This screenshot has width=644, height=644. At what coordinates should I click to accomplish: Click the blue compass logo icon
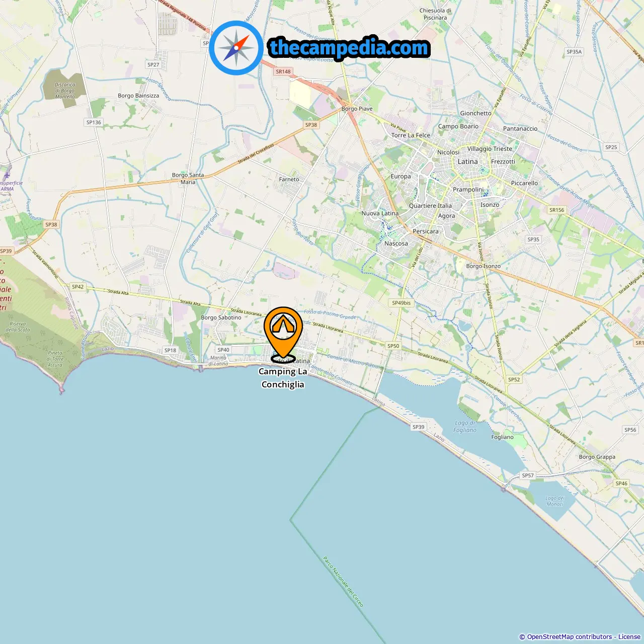[236, 48]
